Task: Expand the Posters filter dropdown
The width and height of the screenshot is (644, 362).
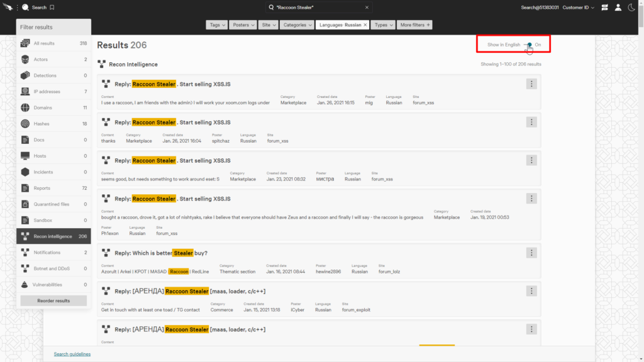Action: 243,25
